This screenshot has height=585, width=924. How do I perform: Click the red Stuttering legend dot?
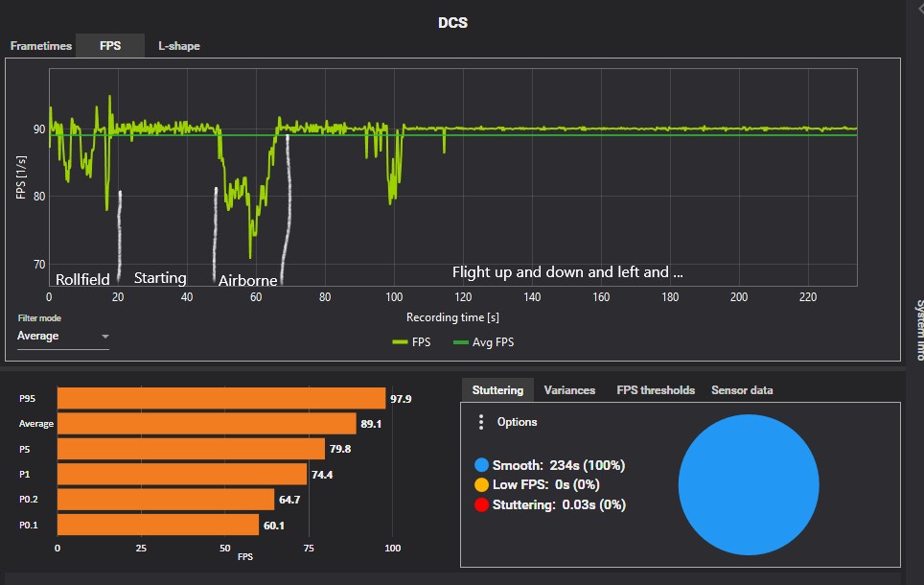(481, 504)
